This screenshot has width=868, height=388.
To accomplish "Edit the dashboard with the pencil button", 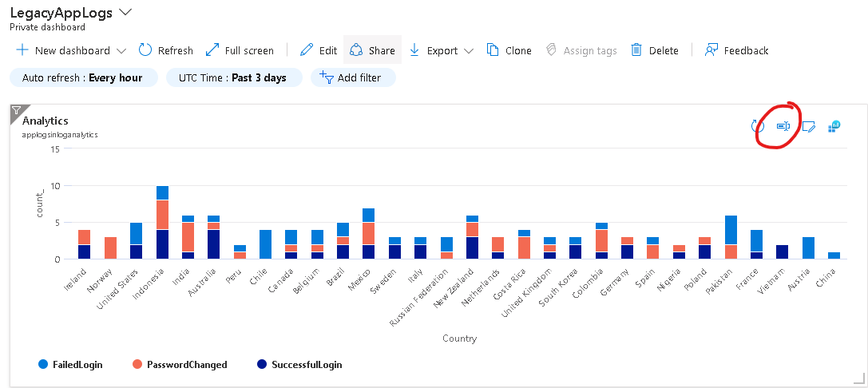I will pyautogui.click(x=318, y=50).
